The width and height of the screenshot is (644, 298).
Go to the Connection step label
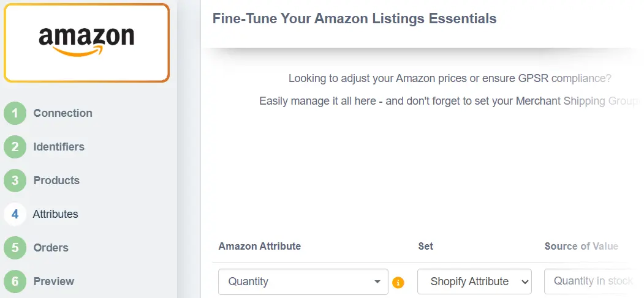click(63, 113)
